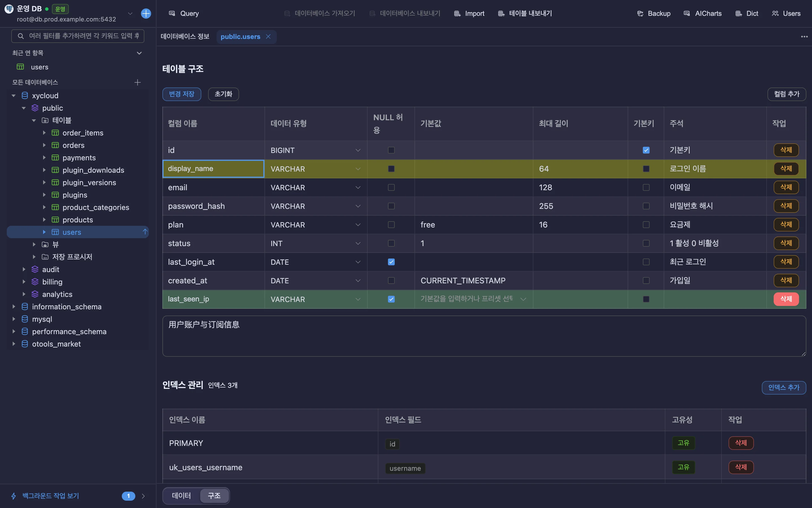Toggle NULL allowed for display_name
This screenshot has height=508, width=812.
tap(391, 169)
